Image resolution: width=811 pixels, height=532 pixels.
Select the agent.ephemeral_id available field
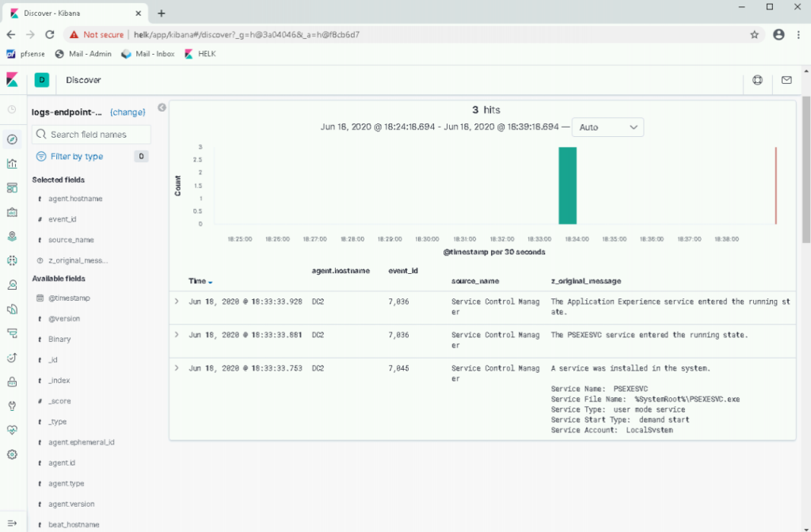tap(82, 443)
